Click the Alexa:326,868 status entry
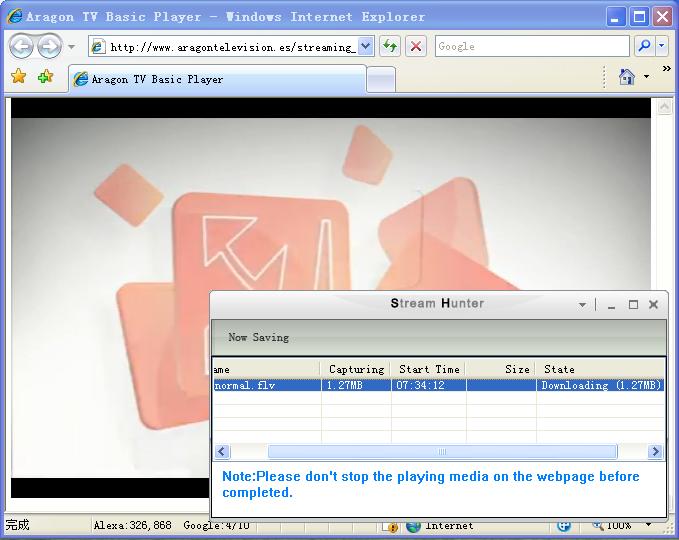Viewport: 679px width, 540px height. point(133,525)
